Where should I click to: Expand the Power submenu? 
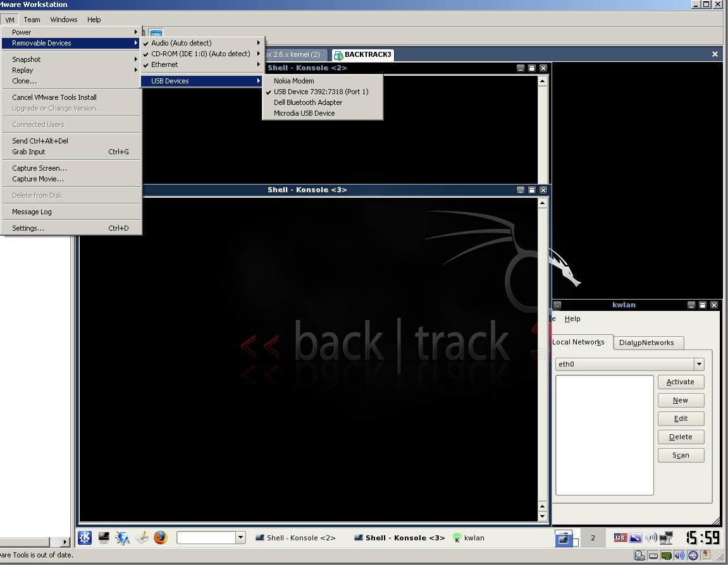[x=71, y=32]
